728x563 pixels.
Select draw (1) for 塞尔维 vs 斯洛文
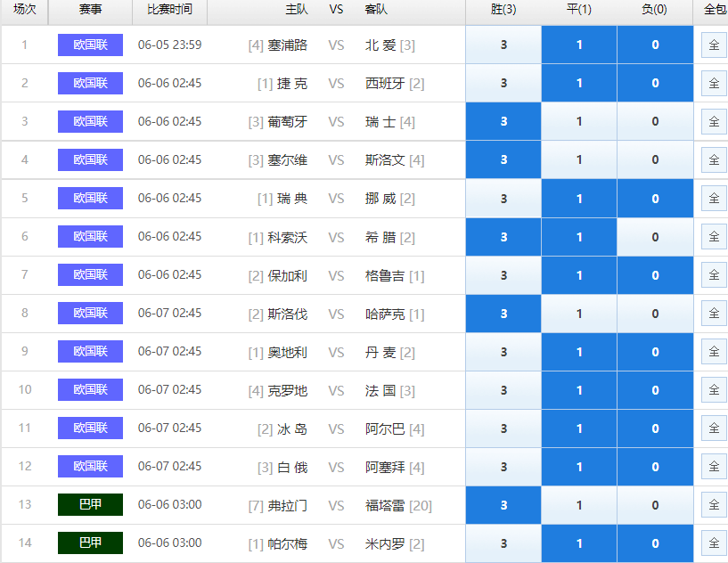tap(579, 159)
